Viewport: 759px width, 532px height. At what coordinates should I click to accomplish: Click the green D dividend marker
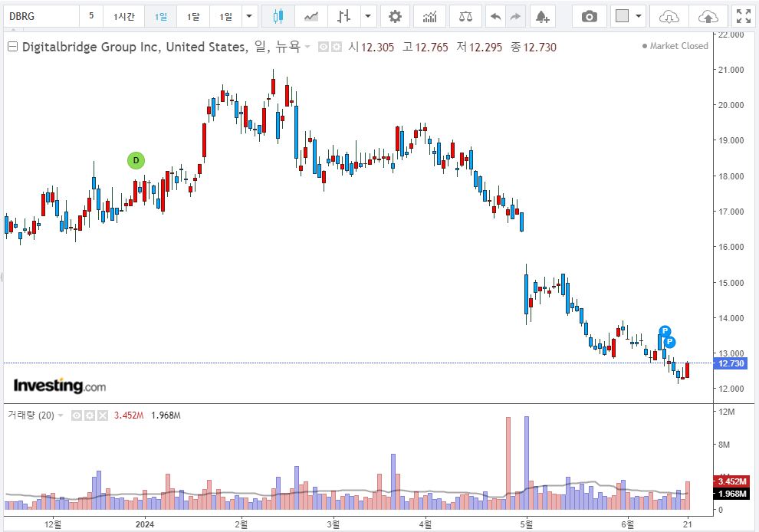click(136, 160)
